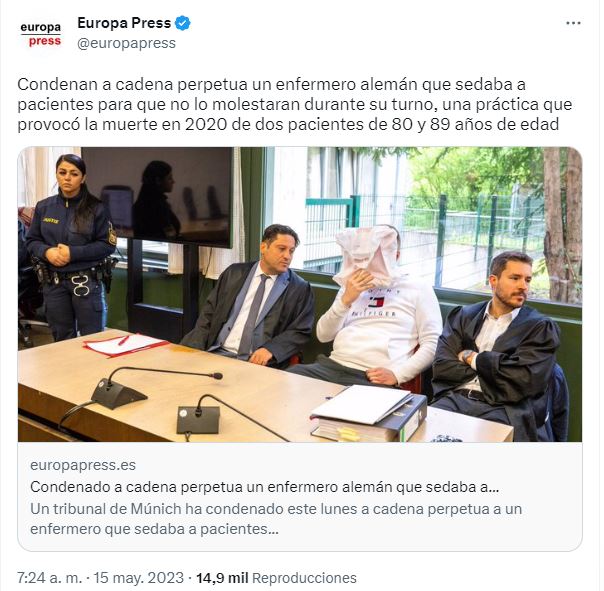Open the 7:24 a. m. timestamp link

50,578
